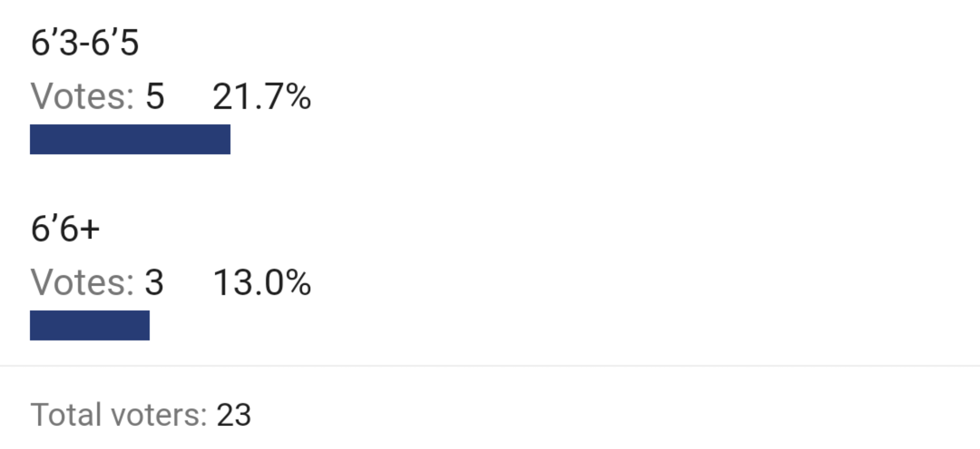Click 'Votes:' label under 6'6+

[x=82, y=282]
